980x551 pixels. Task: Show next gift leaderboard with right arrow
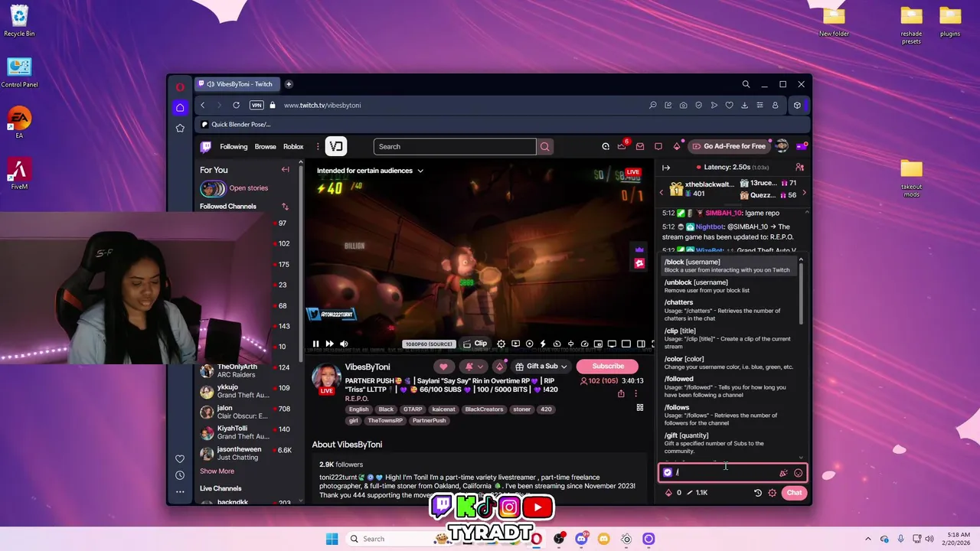pyautogui.click(x=804, y=193)
